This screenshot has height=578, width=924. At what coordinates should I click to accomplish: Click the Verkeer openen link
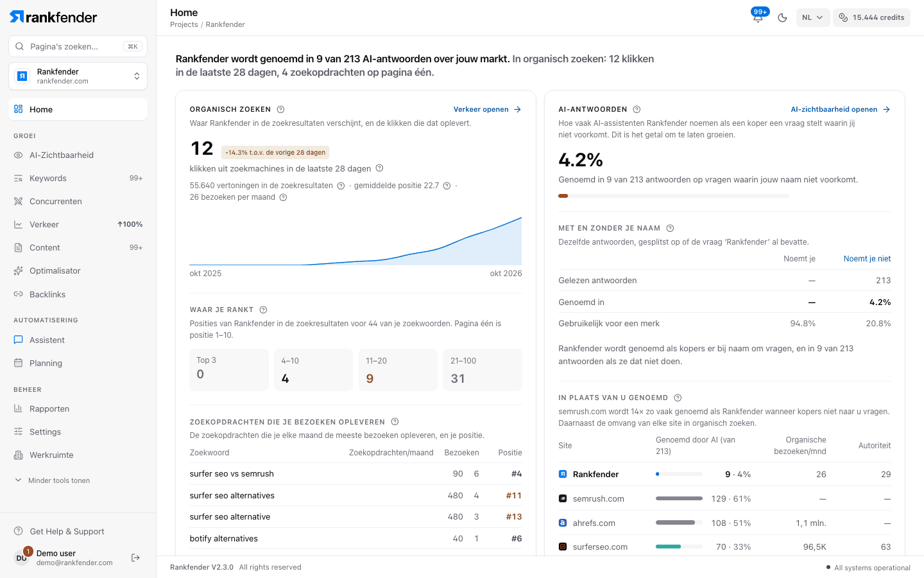[487, 109]
